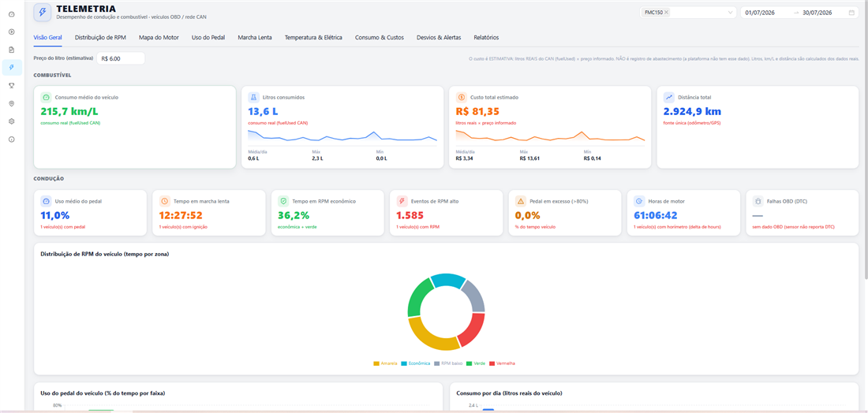
Task: Click the Consumo médio do veículo gauge icon
Action: [47, 97]
